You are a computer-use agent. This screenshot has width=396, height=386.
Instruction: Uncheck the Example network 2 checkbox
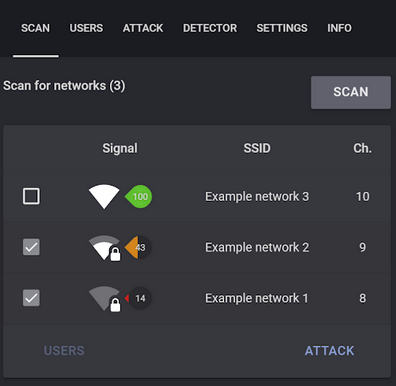[31, 247]
